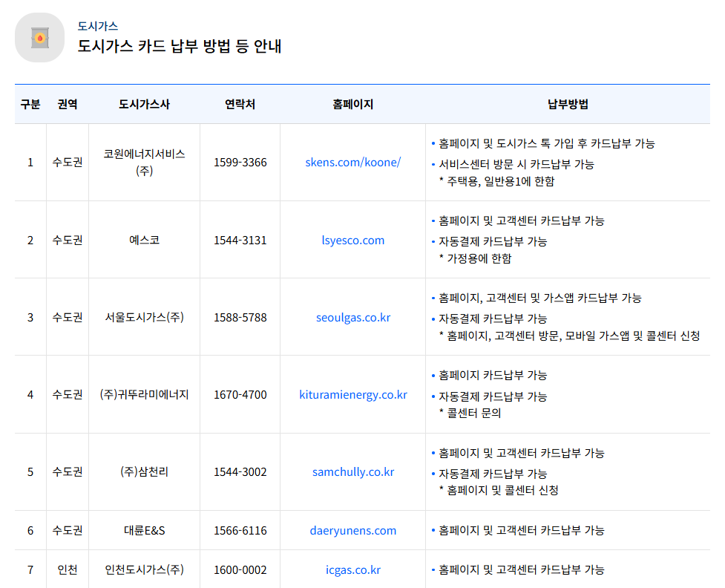
Task: Click the title 도시가스 카드 납부 방법 등 안내
Action: click(180, 46)
